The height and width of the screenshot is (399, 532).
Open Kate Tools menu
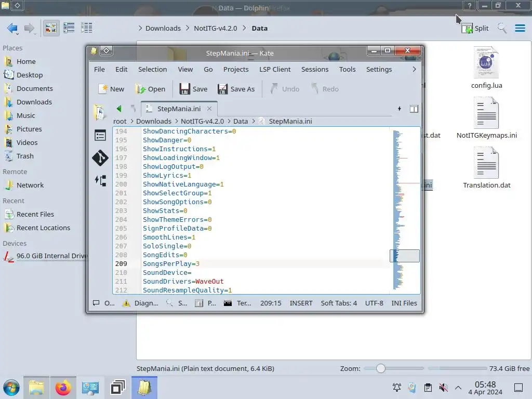pos(347,69)
